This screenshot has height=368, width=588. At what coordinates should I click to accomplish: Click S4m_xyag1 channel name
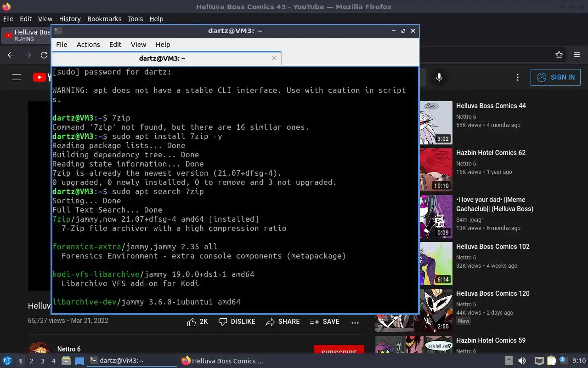coord(470,220)
